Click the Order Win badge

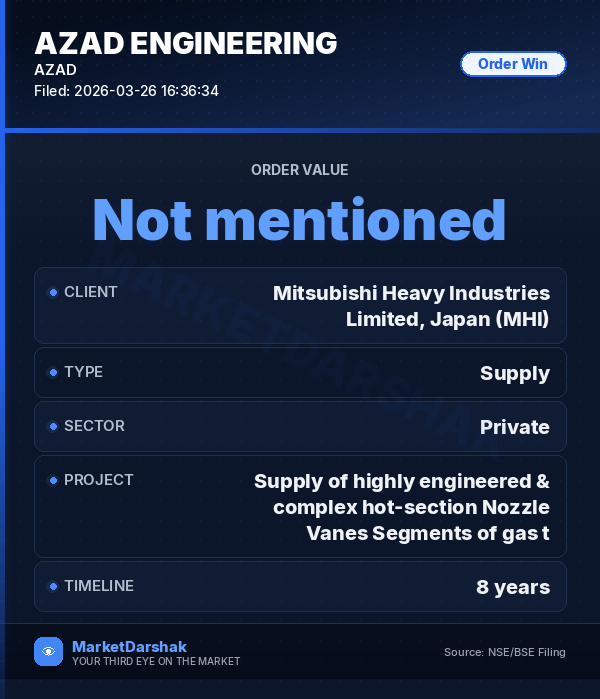(512, 64)
